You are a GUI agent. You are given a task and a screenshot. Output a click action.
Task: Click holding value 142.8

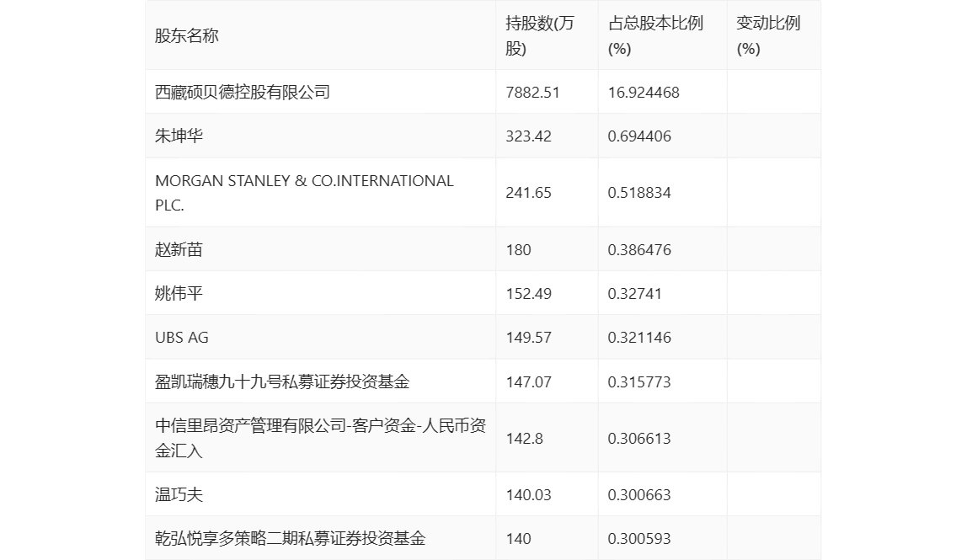[x=524, y=439]
